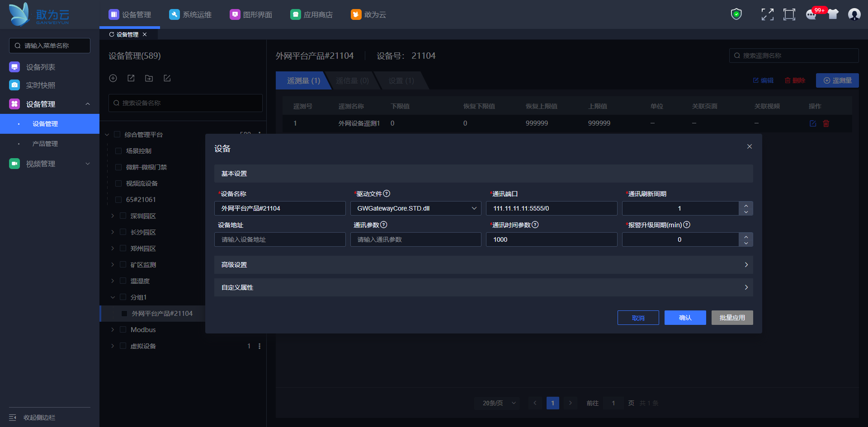This screenshot has width=868, height=427.
Task: Check the 视频流设备 checkbox
Action: pyautogui.click(x=118, y=183)
